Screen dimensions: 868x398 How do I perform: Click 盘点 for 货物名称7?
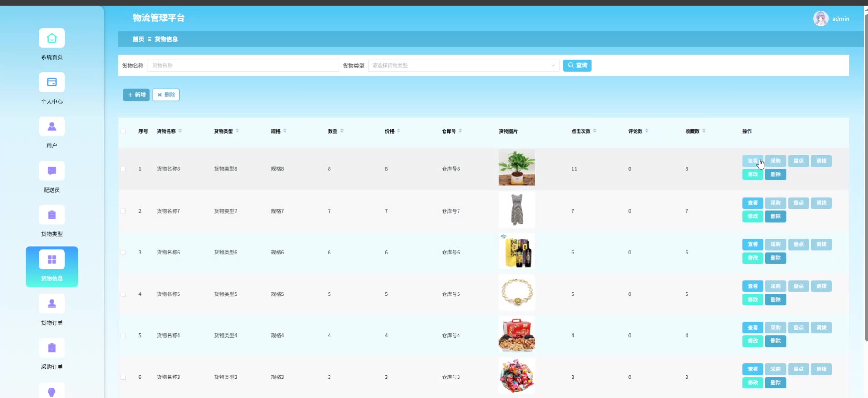tap(799, 203)
